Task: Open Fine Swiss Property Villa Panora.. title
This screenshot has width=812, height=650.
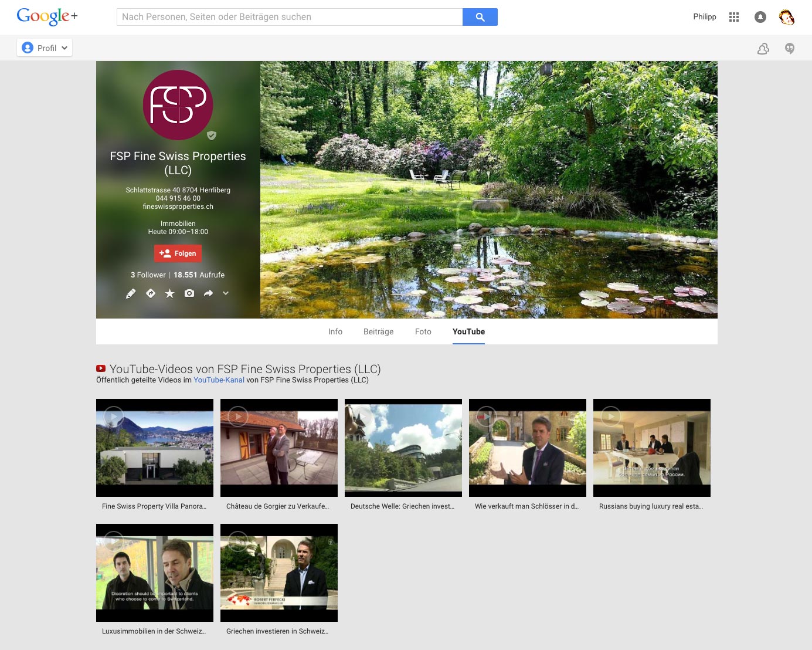Action: tap(154, 506)
